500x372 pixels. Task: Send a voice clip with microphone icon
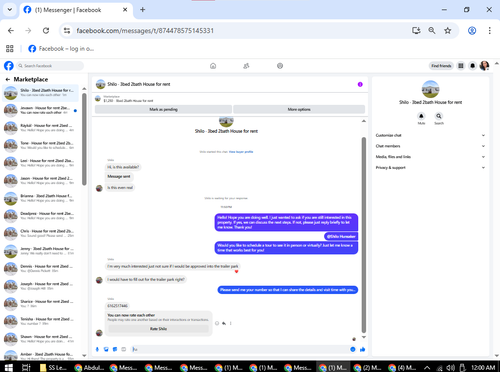pyautogui.click(x=97, y=349)
